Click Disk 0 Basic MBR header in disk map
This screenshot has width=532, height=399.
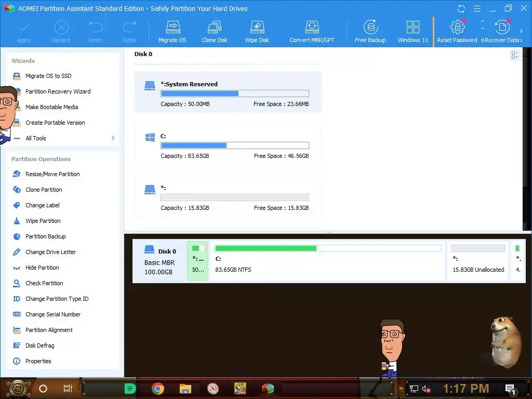[x=159, y=261]
